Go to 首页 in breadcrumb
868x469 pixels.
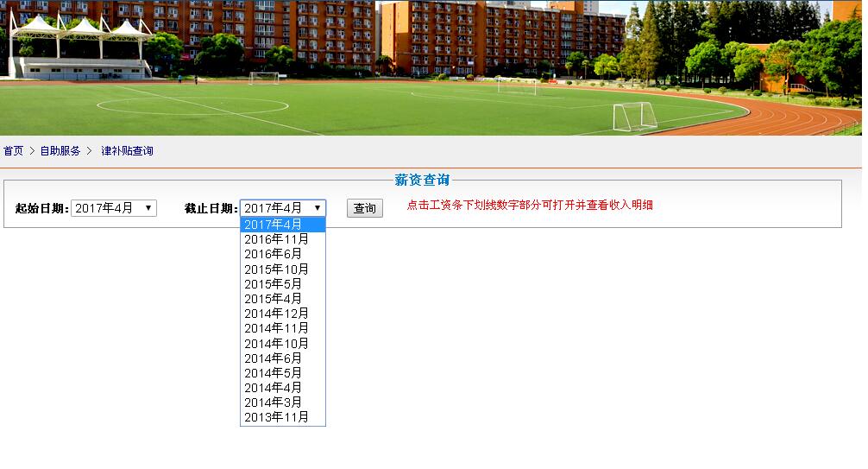pos(13,151)
